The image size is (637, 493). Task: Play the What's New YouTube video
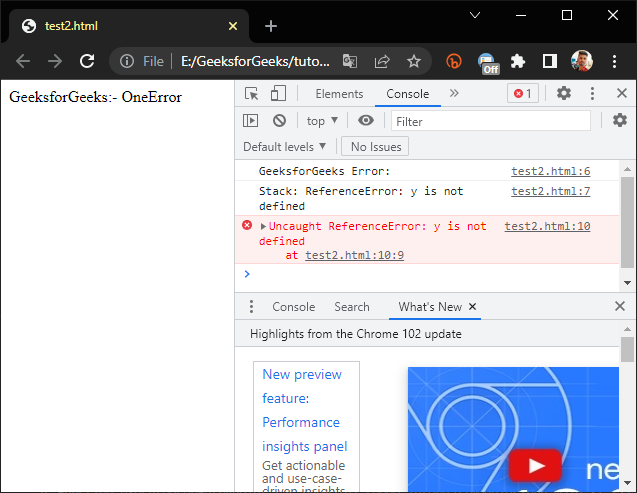click(x=536, y=465)
